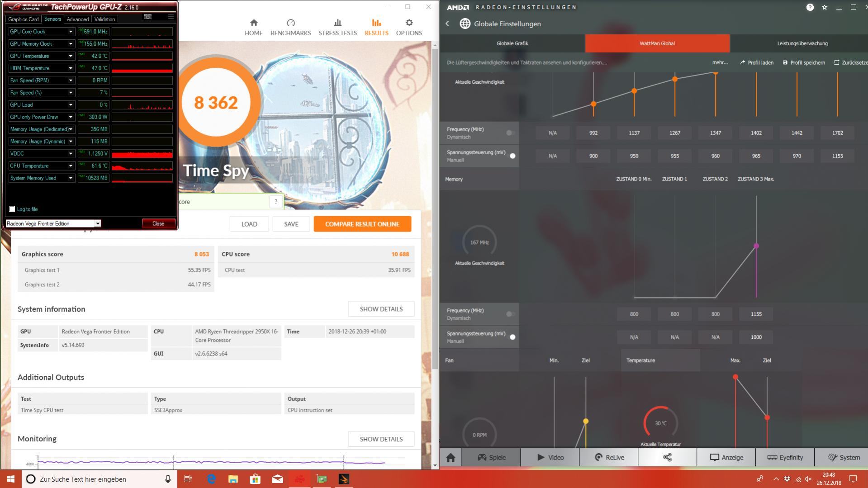Enable Log to file checkbox in GPU-Z
Viewport: 868px width, 488px height.
12,209
